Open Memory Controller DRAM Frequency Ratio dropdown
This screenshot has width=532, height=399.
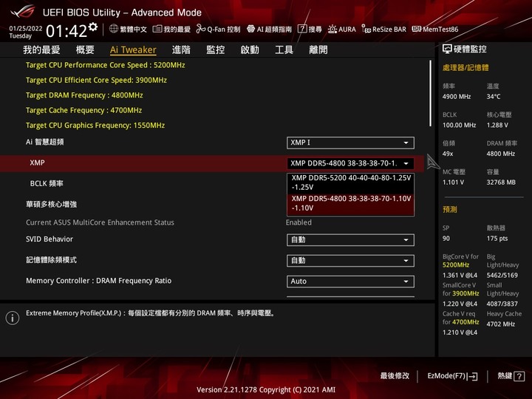pos(350,282)
